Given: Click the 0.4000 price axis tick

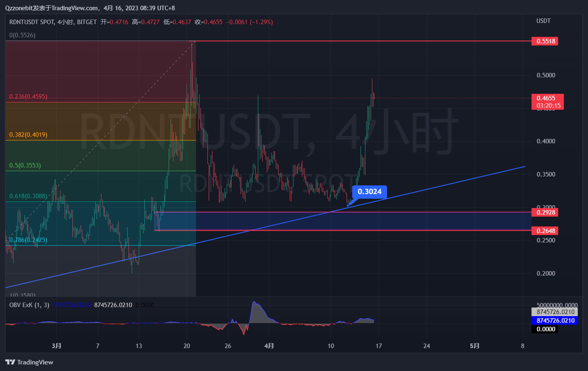Looking at the screenshot, I should pos(546,141).
